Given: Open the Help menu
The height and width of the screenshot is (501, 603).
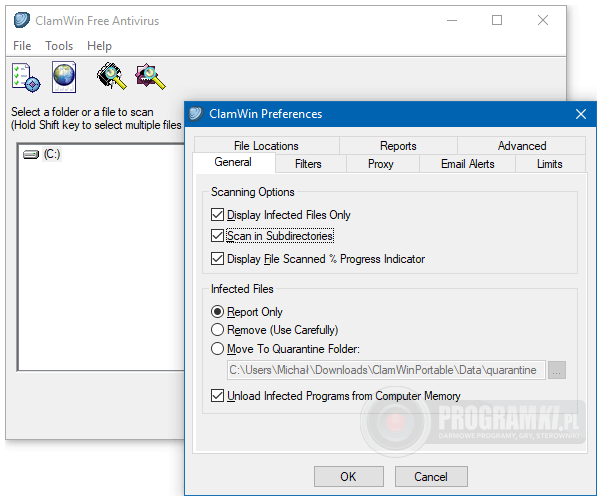Looking at the screenshot, I should coord(99,46).
